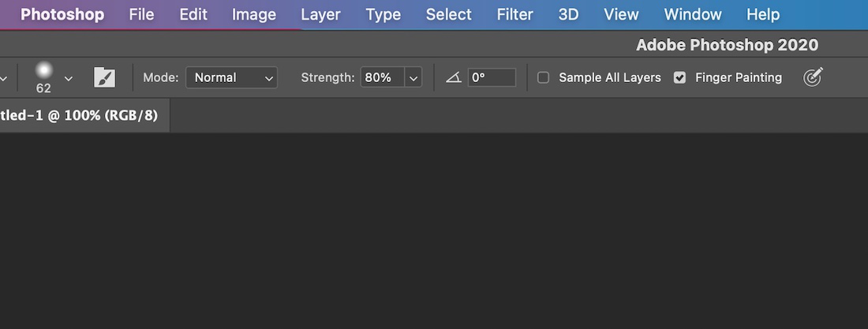The image size is (868, 329).
Task: Open the Filter menu
Action: (x=514, y=14)
